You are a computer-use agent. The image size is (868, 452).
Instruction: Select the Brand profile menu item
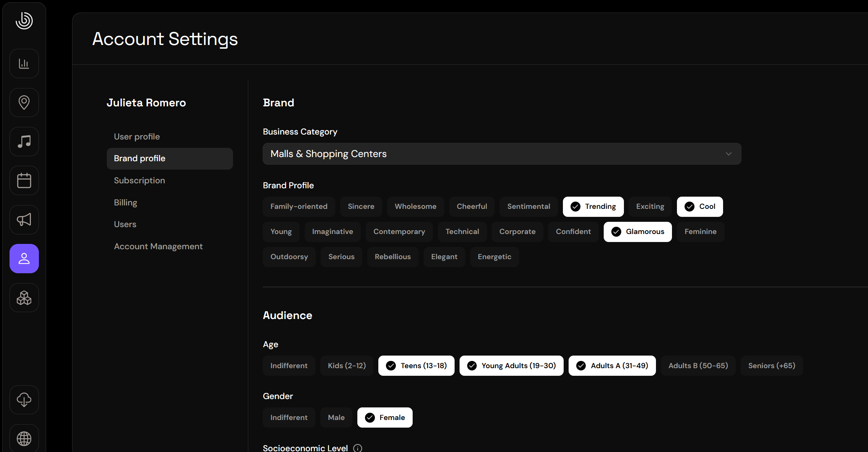tap(170, 159)
